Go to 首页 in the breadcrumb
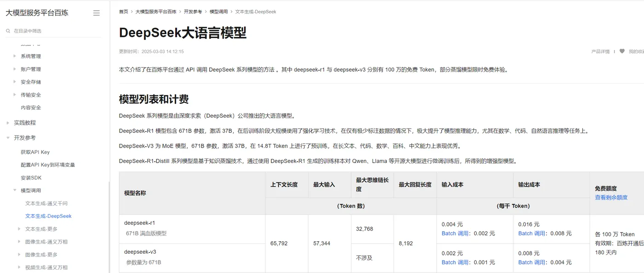Image resolution: width=644 pixels, height=273 pixels. pyautogui.click(x=124, y=11)
